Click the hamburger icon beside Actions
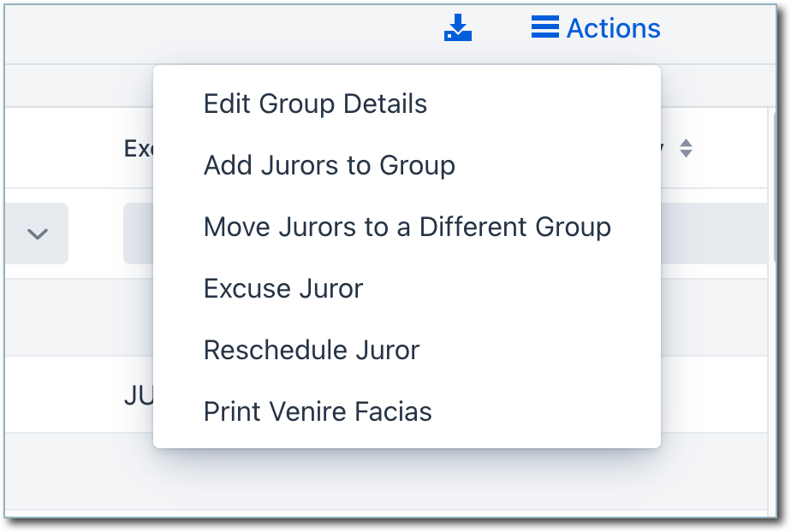 (544, 27)
